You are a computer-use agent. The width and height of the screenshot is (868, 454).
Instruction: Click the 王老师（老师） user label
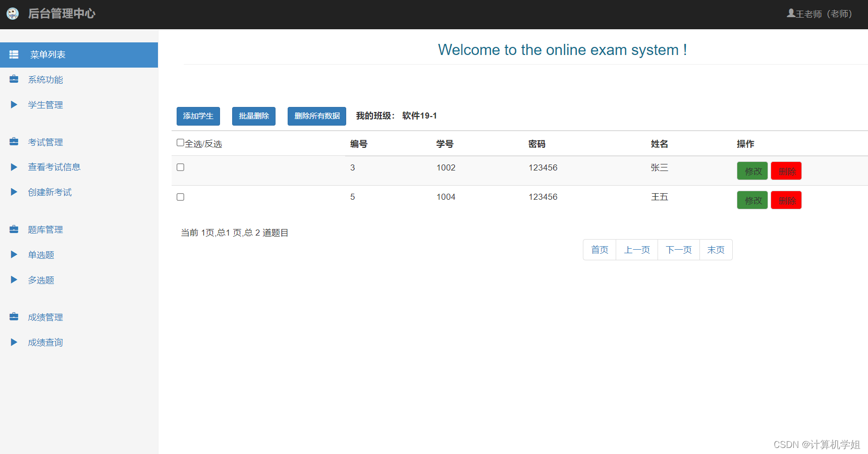point(824,14)
